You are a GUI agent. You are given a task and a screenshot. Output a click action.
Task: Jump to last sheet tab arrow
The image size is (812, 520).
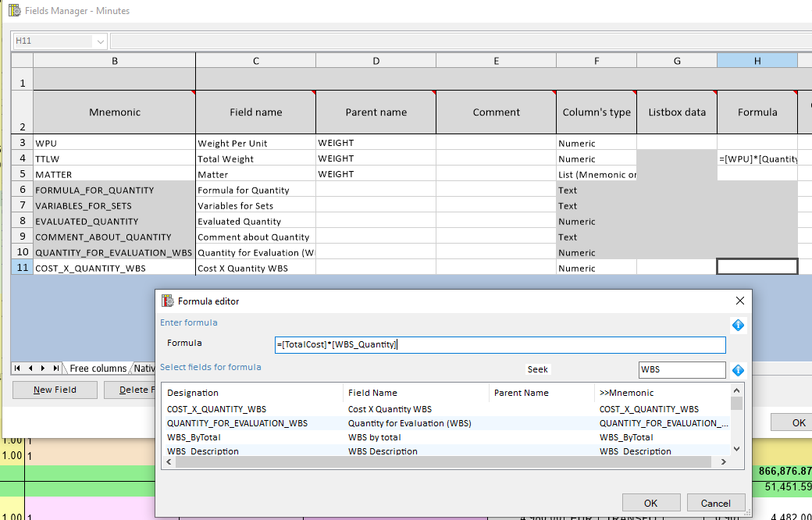[x=55, y=368]
